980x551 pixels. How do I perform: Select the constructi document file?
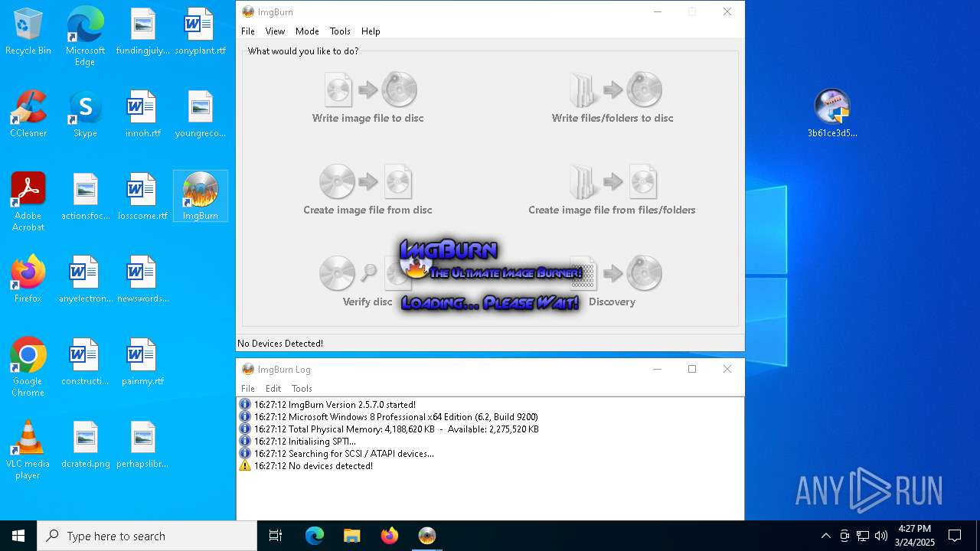(x=86, y=363)
